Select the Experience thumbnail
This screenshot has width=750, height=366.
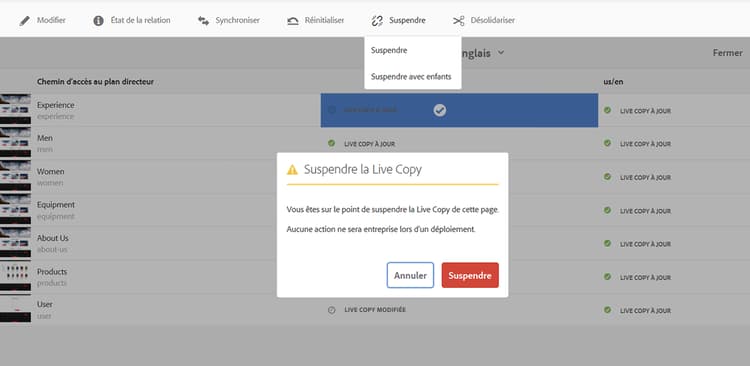[15, 110]
